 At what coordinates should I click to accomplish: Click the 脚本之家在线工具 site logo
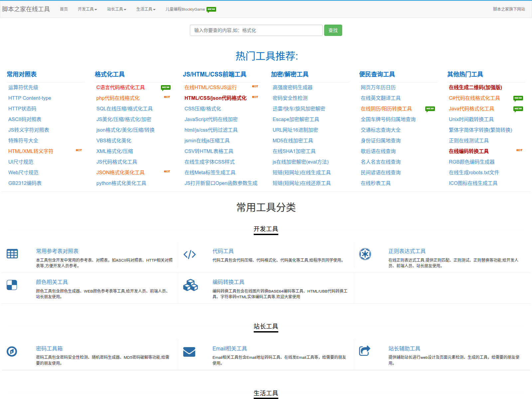[26, 9]
